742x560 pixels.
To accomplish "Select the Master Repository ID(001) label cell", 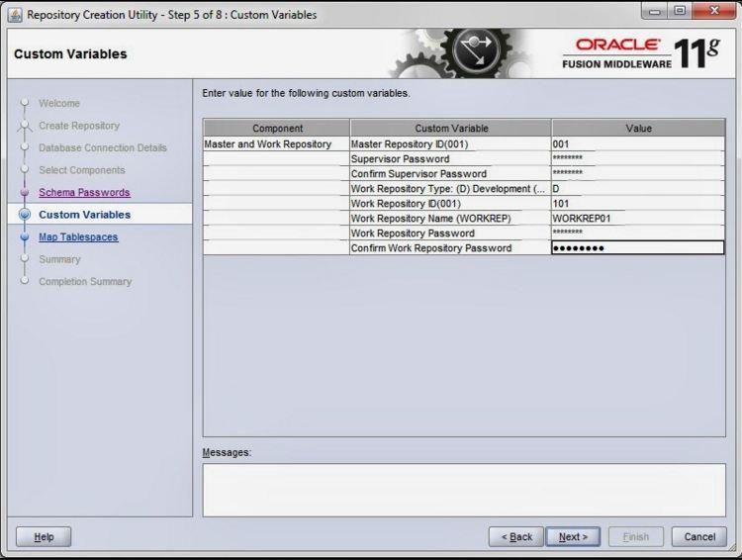I will tap(450, 143).
